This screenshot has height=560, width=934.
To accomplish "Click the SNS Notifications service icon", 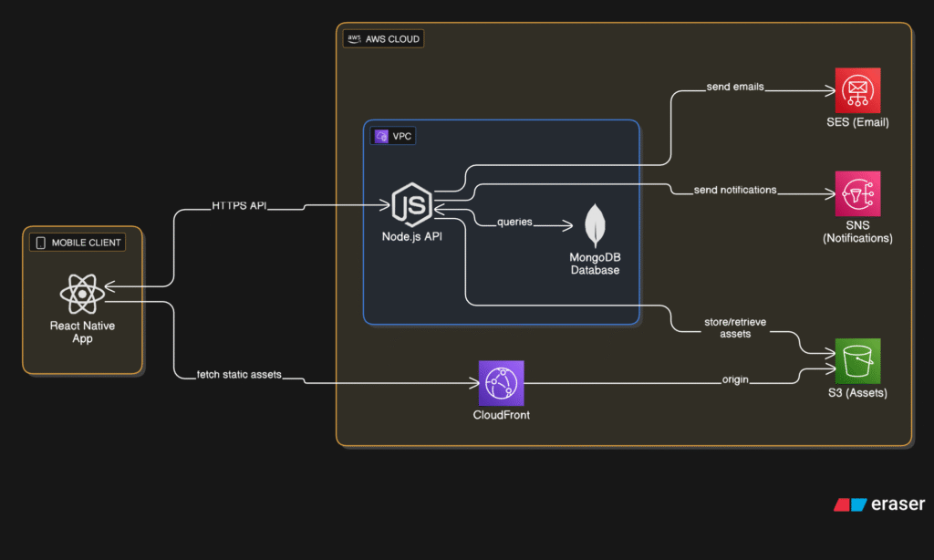I will click(x=857, y=193).
